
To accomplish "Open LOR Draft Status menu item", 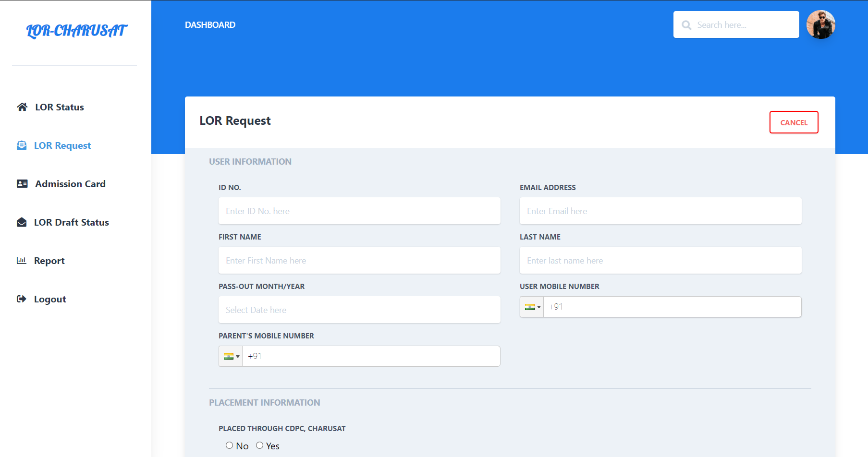I will [72, 222].
